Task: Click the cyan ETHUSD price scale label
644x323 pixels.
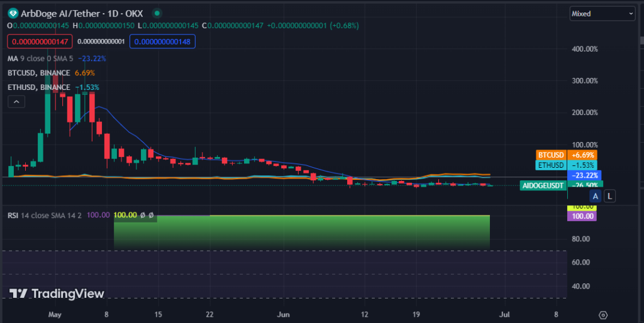Action: pos(551,165)
